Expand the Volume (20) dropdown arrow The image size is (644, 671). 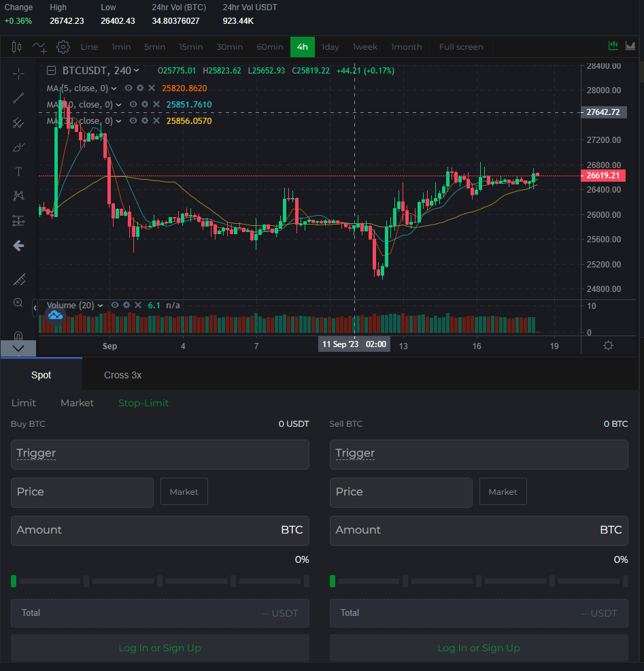pyautogui.click(x=100, y=305)
